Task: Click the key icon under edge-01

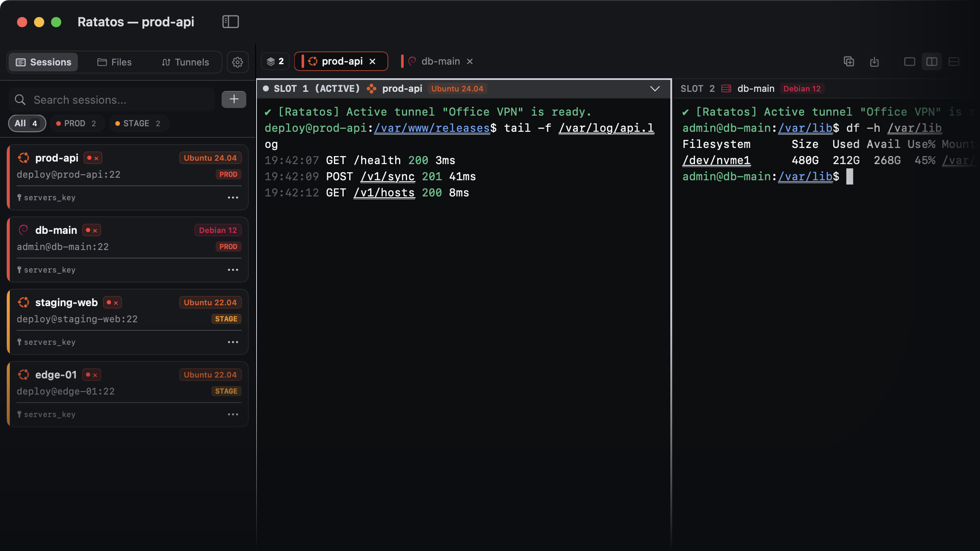Action: click(x=19, y=415)
